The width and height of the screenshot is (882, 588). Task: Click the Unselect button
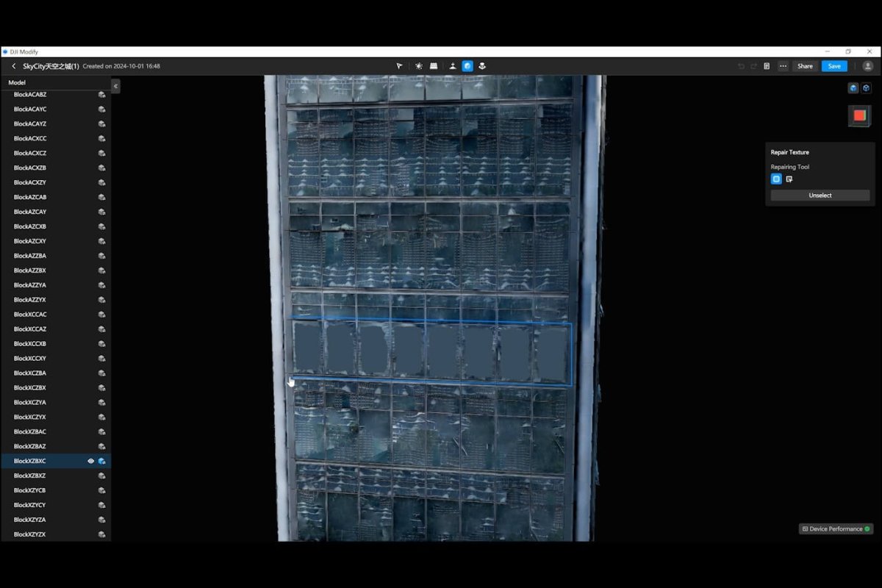[820, 196]
